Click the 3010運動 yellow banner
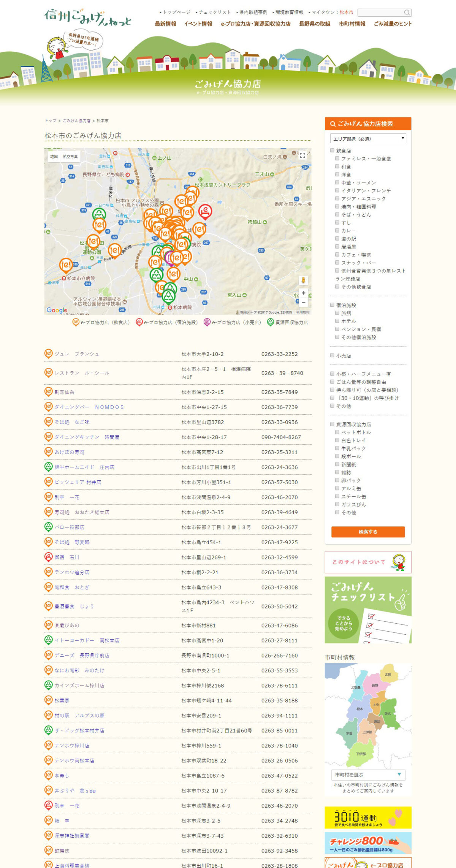This screenshot has height=868, width=456. click(368, 817)
